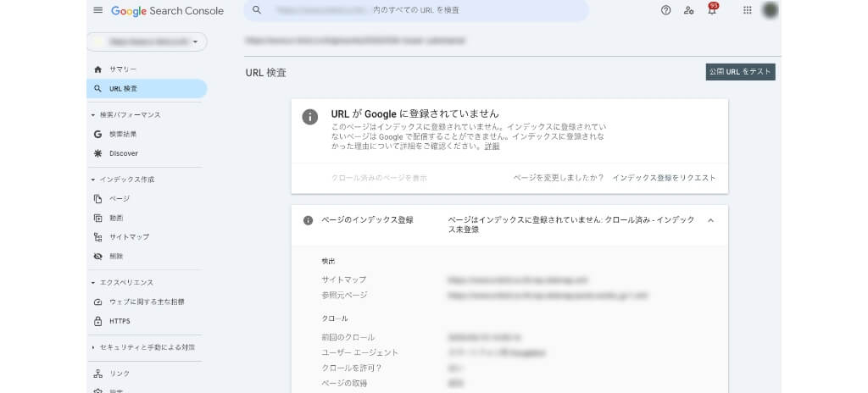The image size is (868, 393).
Task: Click the sitemap tree icon
Action: 98,237
